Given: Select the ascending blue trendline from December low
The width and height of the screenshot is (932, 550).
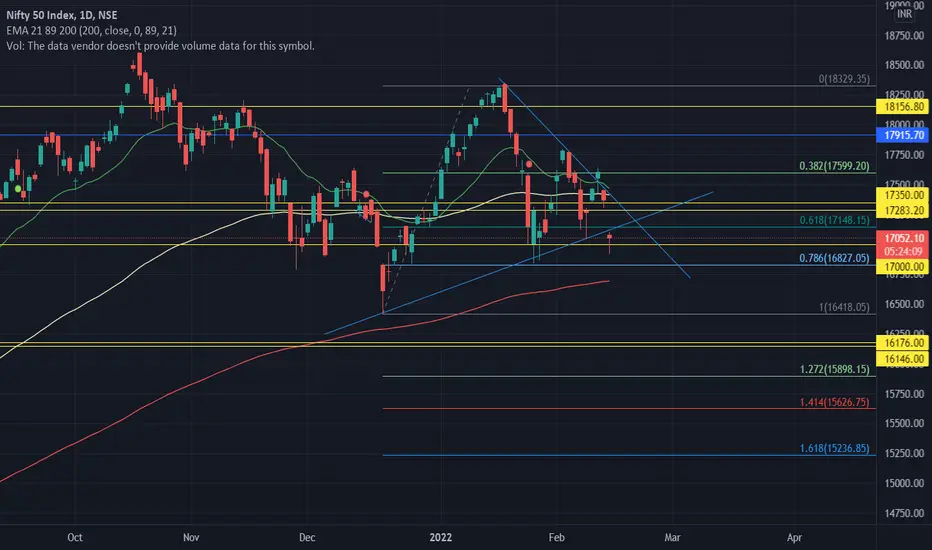Looking at the screenshot, I should [x=519, y=263].
